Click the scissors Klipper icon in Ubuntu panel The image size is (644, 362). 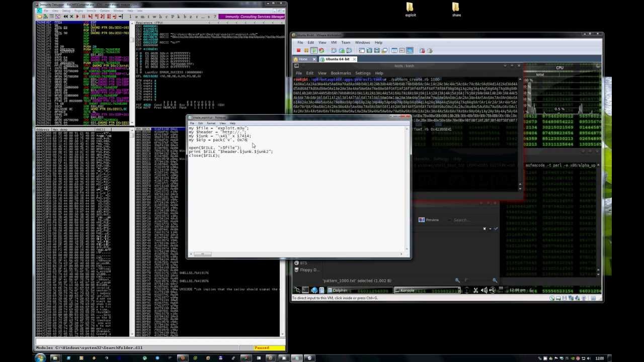tap(475, 290)
